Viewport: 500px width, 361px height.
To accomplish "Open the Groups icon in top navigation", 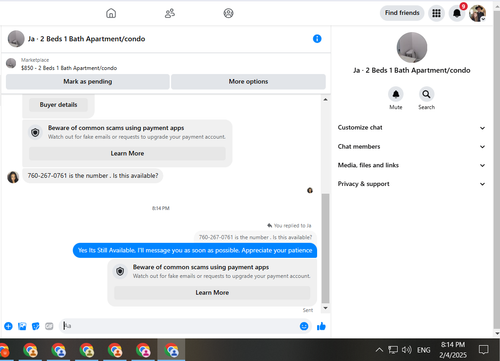I will [228, 13].
